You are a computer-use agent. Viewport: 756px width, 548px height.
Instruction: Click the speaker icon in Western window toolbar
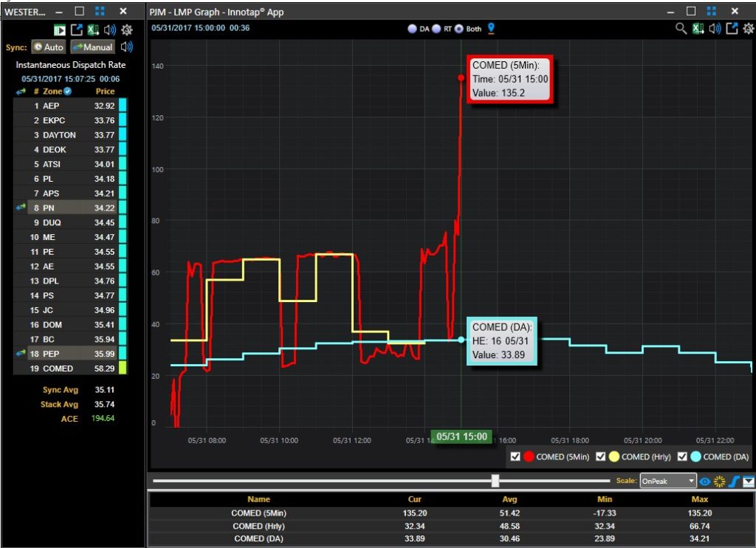tap(110, 30)
